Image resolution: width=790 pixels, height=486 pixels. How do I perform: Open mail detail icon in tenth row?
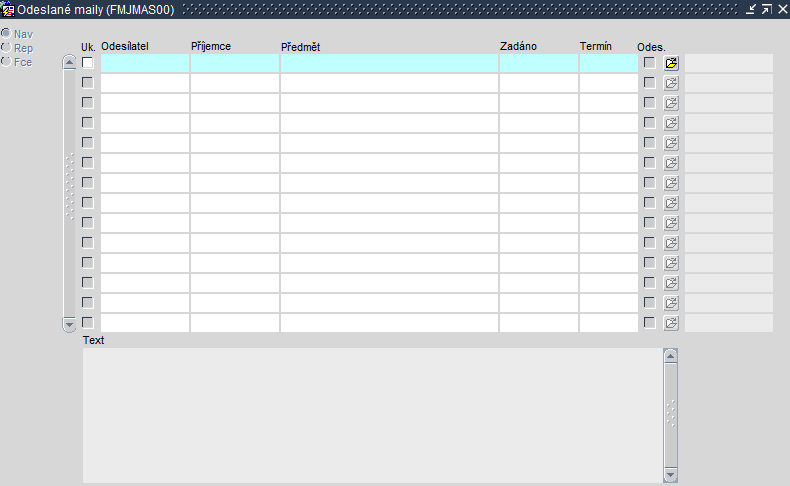click(671, 243)
